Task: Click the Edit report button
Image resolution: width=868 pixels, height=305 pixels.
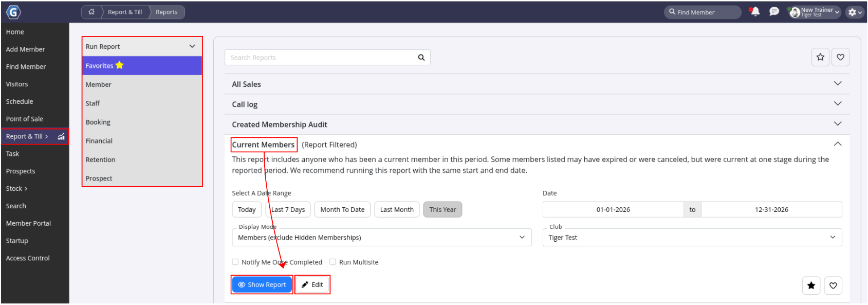Action: (312, 284)
